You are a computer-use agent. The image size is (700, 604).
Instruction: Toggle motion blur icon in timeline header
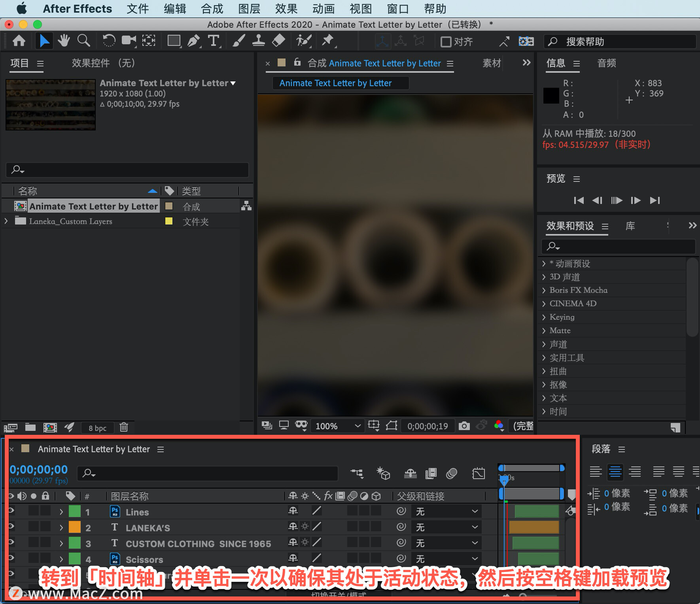coord(451,473)
